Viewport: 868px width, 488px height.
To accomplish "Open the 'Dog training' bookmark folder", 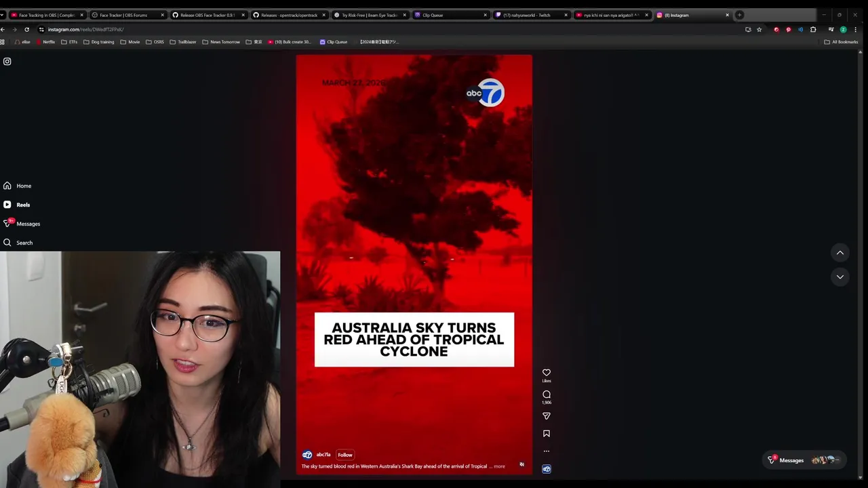I will 98,42.
